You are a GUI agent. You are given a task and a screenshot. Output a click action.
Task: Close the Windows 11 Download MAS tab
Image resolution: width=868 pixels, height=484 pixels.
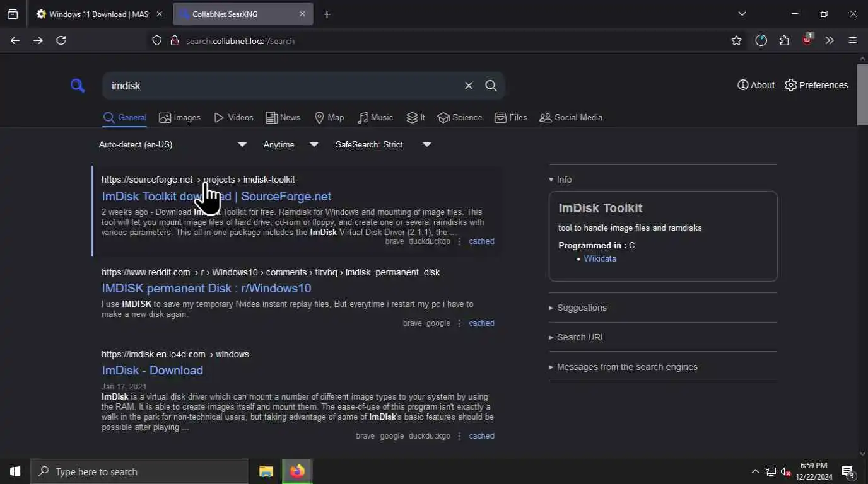coord(159,14)
